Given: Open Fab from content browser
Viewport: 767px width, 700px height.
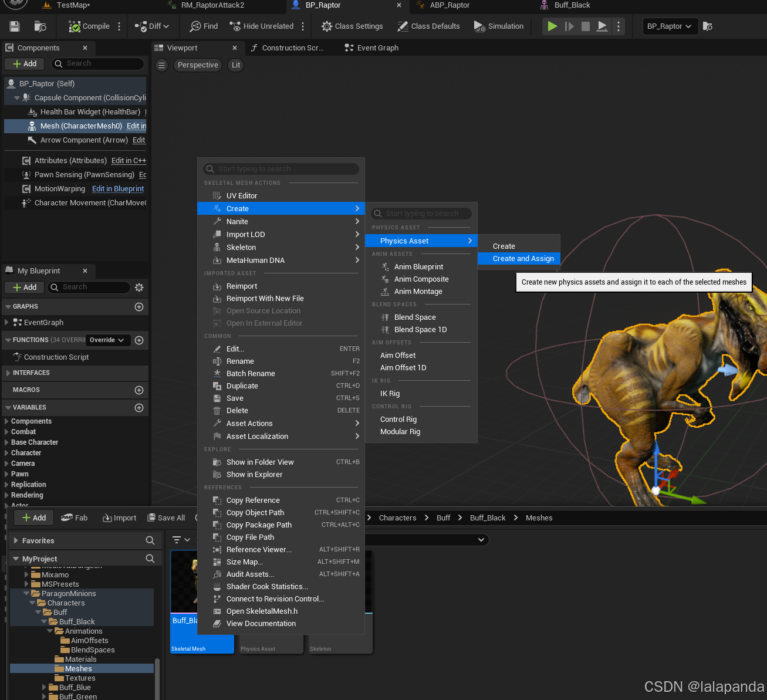Looking at the screenshot, I should [74, 518].
